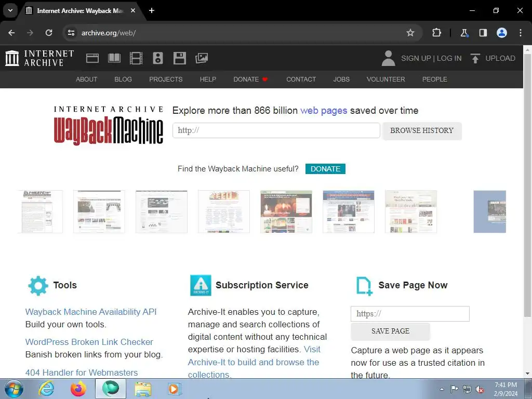Image resolution: width=532 pixels, height=399 pixels.
Task: Click the user avatar icon
Action: point(388,58)
